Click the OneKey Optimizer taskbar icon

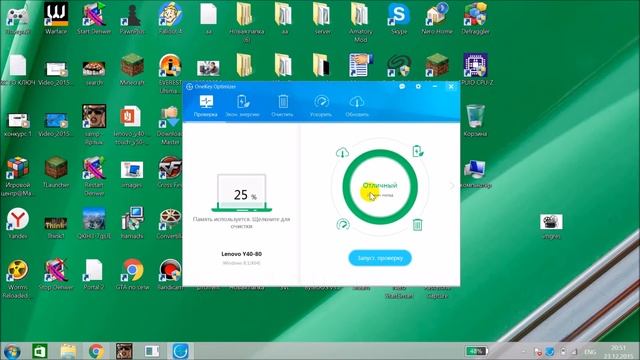(180, 351)
